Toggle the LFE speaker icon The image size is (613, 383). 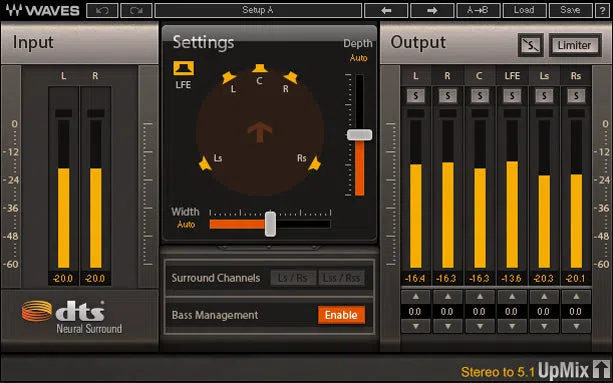183,68
